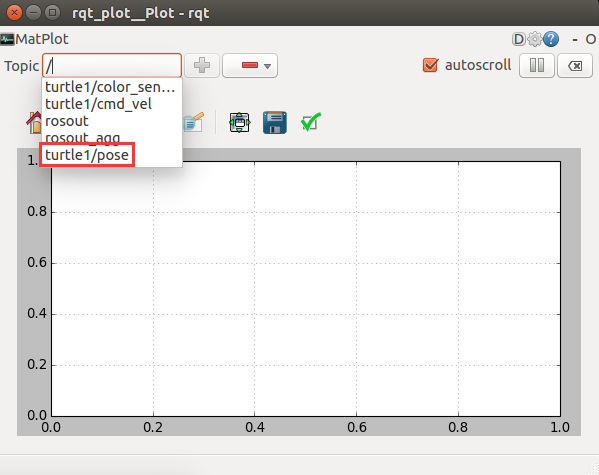The width and height of the screenshot is (599, 475).
Task: Open the edit axis parameters icon
Action: (193, 122)
